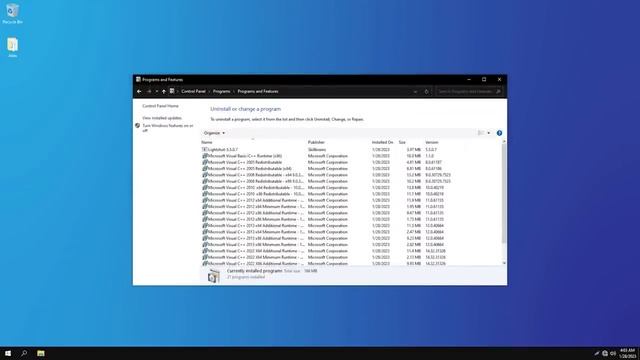Select Lightshot 5.5.0.7 program name

(223, 150)
